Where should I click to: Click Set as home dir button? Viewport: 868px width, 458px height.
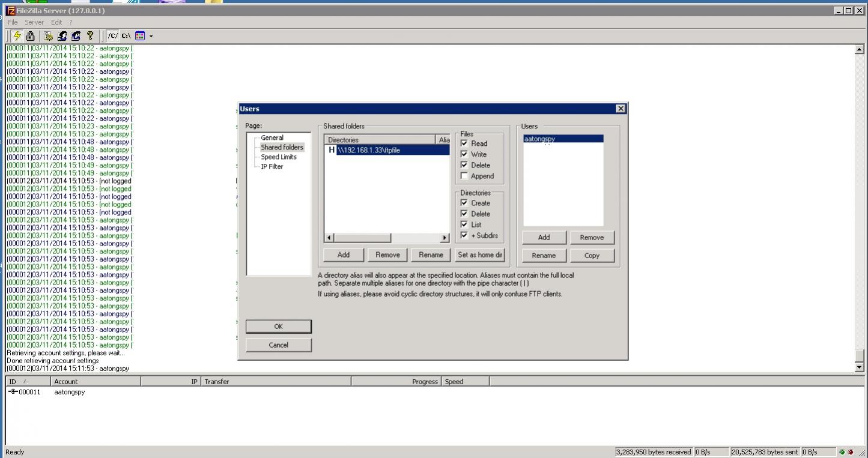[x=479, y=255]
